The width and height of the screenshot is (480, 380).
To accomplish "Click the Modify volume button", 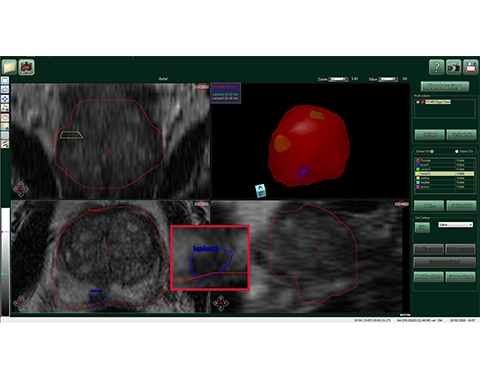I will pos(429,277).
